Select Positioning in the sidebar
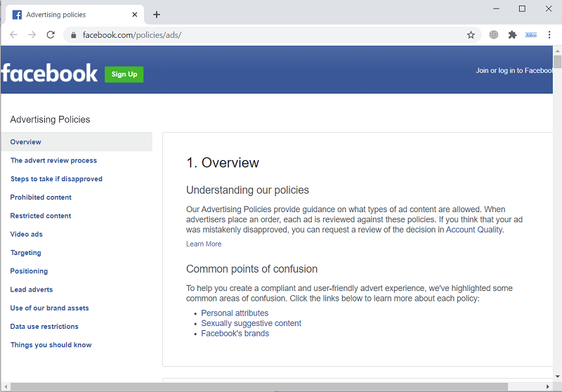Image resolution: width=562 pixels, height=392 pixels. click(x=29, y=271)
